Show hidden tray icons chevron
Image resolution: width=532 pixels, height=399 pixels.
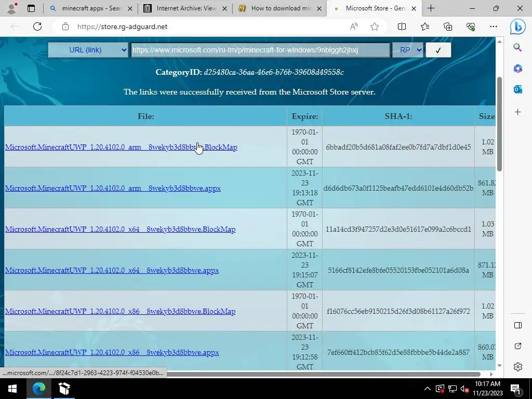[x=428, y=389]
